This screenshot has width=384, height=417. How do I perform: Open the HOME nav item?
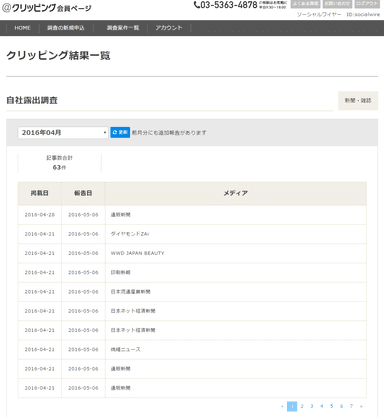click(x=22, y=28)
